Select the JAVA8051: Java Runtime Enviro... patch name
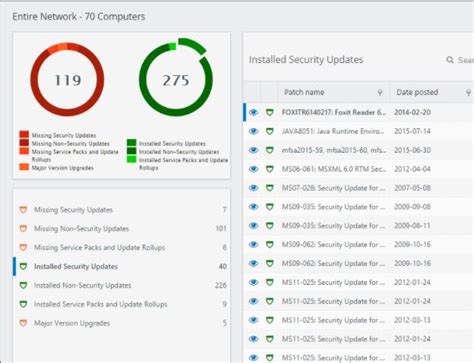 click(333, 131)
